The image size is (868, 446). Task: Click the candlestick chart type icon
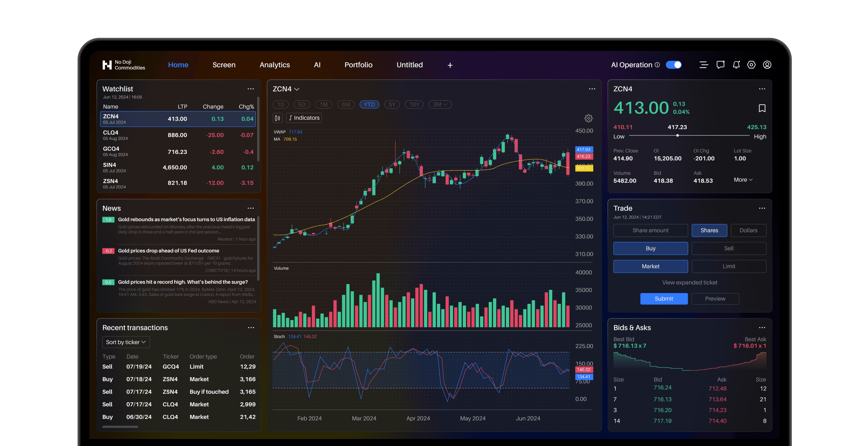tap(277, 118)
